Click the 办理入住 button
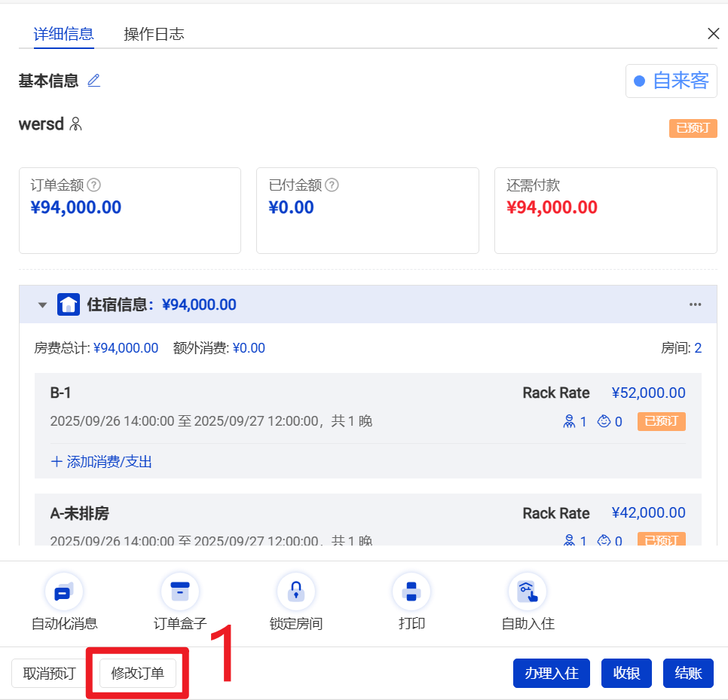 click(x=552, y=673)
